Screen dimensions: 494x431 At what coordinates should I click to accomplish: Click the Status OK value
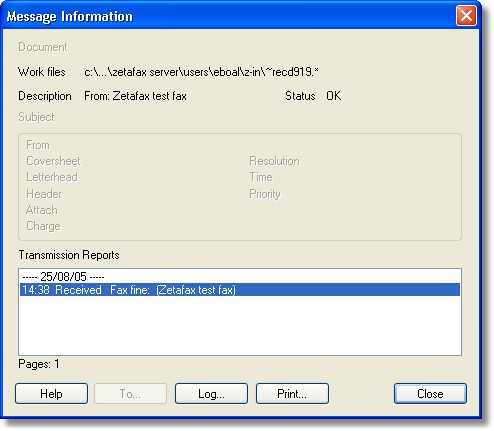pyautogui.click(x=333, y=96)
